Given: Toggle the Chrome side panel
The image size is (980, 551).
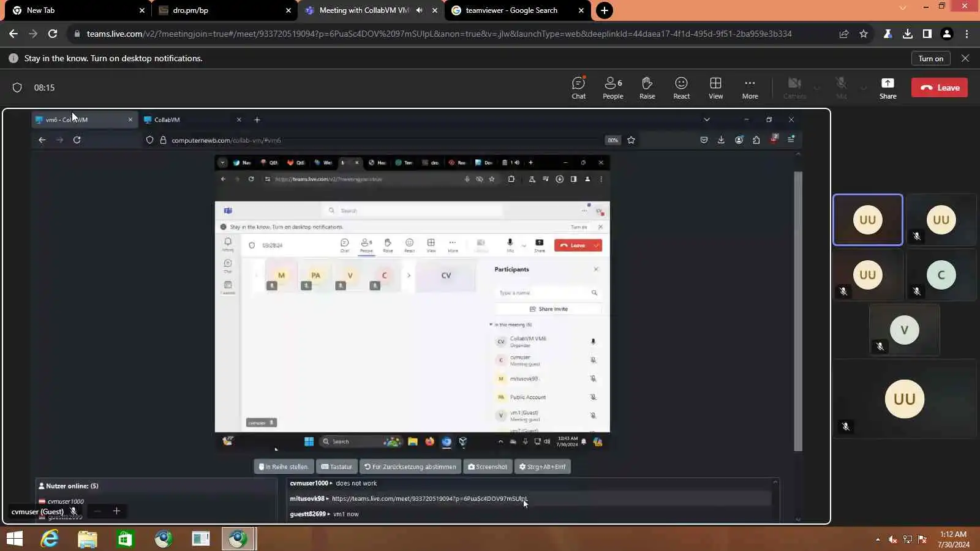Looking at the screenshot, I should (x=927, y=34).
